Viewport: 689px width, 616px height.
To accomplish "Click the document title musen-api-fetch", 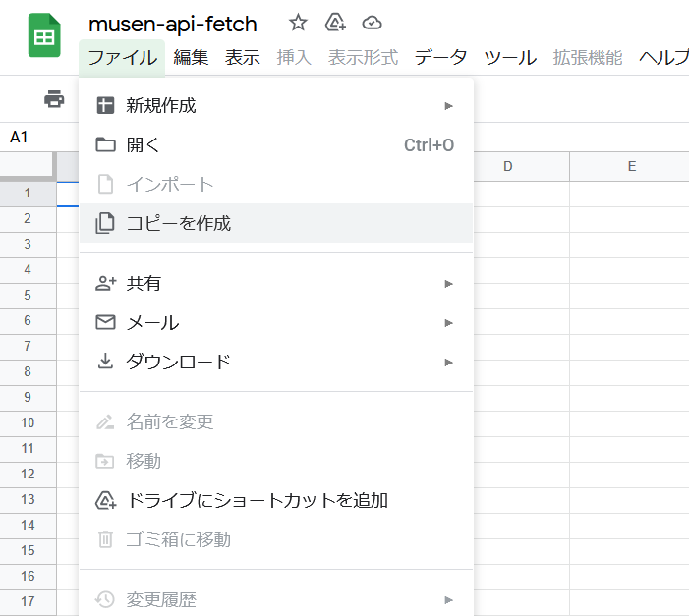I will [173, 24].
